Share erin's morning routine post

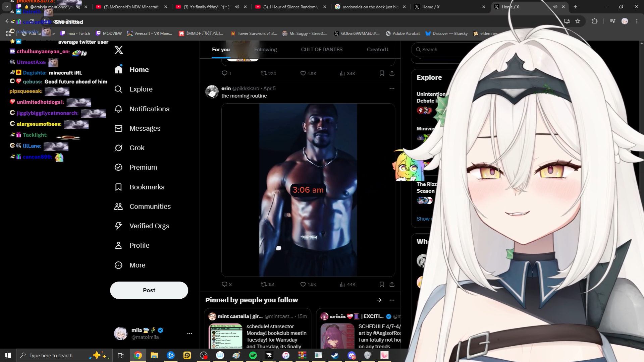pyautogui.click(x=392, y=284)
